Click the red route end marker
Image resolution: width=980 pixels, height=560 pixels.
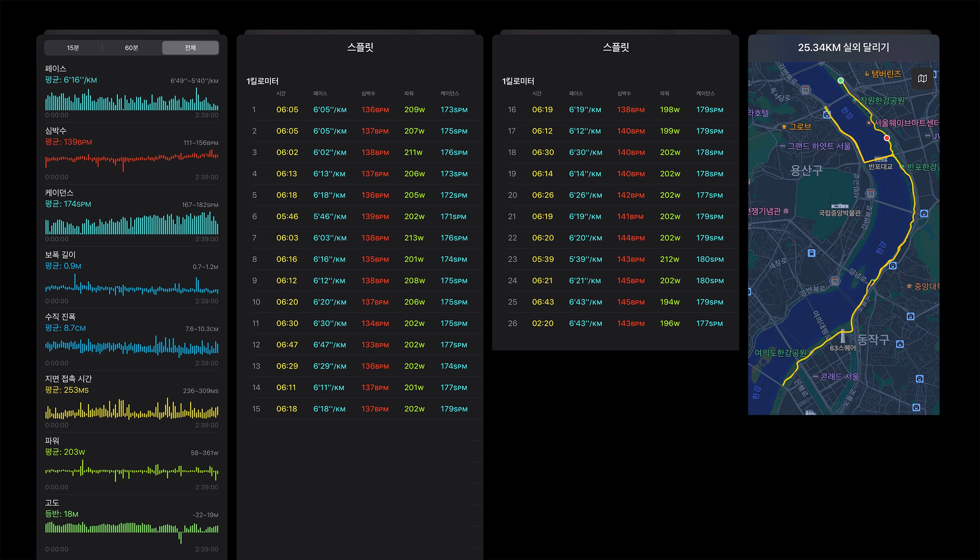(x=887, y=138)
